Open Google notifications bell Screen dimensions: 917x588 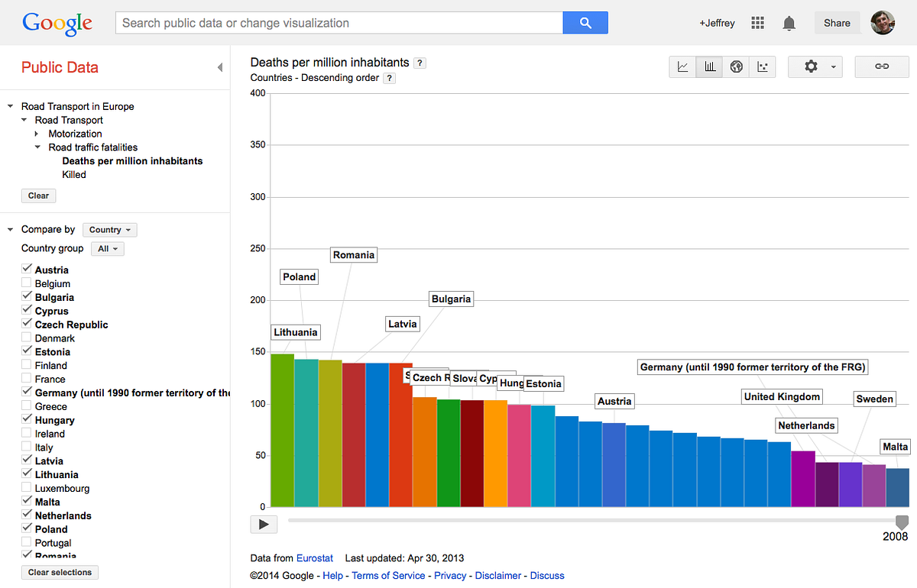tap(788, 23)
